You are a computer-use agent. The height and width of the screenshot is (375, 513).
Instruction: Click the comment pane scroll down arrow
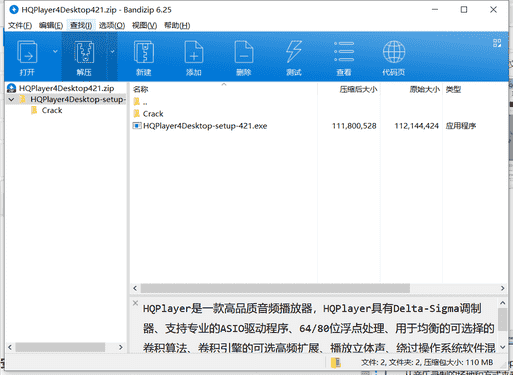click(x=502, y=347)
